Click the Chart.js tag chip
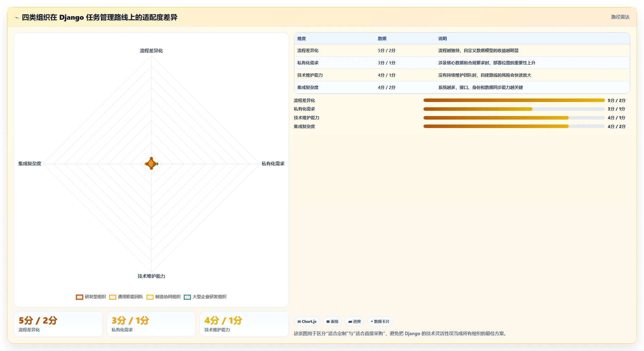The image size is (644, 351). (307, 321)
